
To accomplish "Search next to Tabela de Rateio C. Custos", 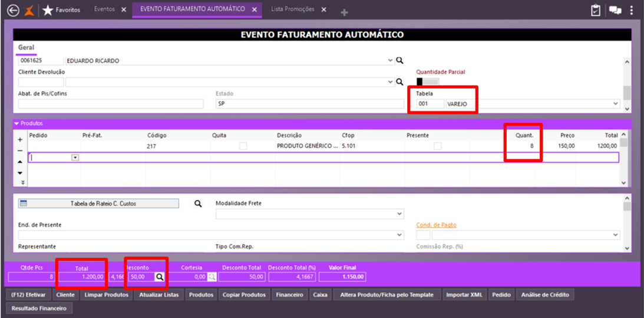I will pyautogui.click(x=199, y=204).
